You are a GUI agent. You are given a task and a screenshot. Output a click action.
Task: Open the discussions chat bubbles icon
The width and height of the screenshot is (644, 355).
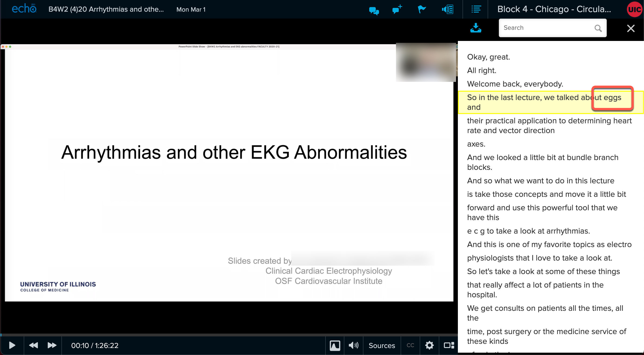(374, 10)
